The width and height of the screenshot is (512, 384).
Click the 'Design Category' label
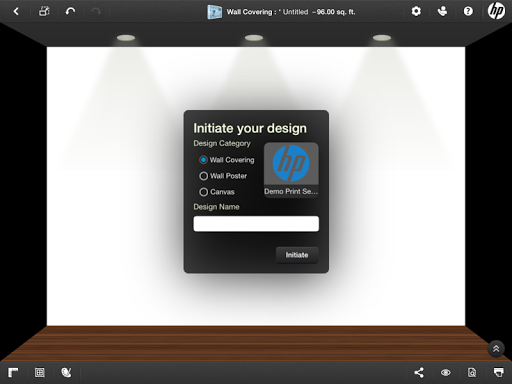coord(222,143)
